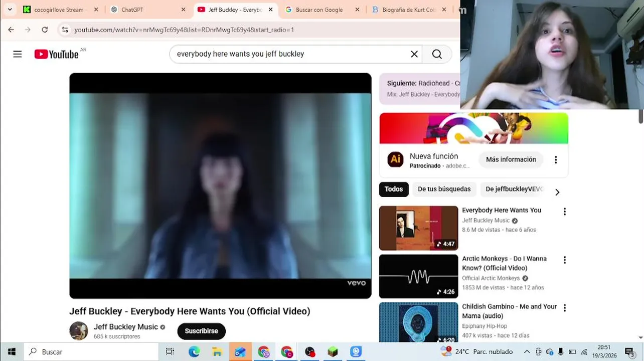The height and width of the screenshot is (361, 644).
Task: Show more filter chips with right chevron
Action: (557, 192)
